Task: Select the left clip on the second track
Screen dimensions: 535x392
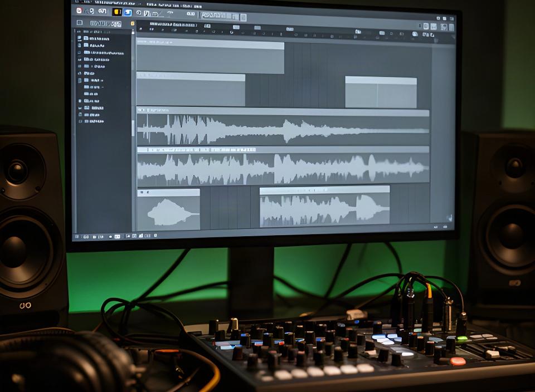Action: coord(191,89)
